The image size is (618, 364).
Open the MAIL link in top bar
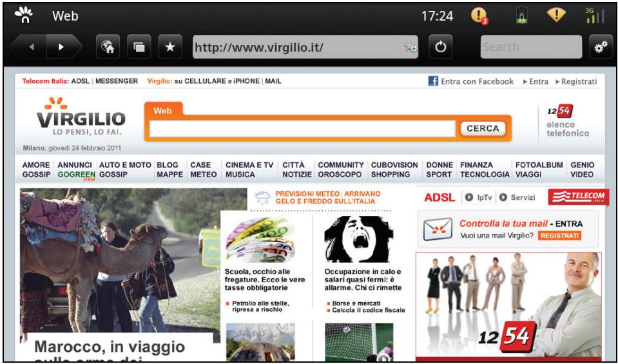coord(273,81)
